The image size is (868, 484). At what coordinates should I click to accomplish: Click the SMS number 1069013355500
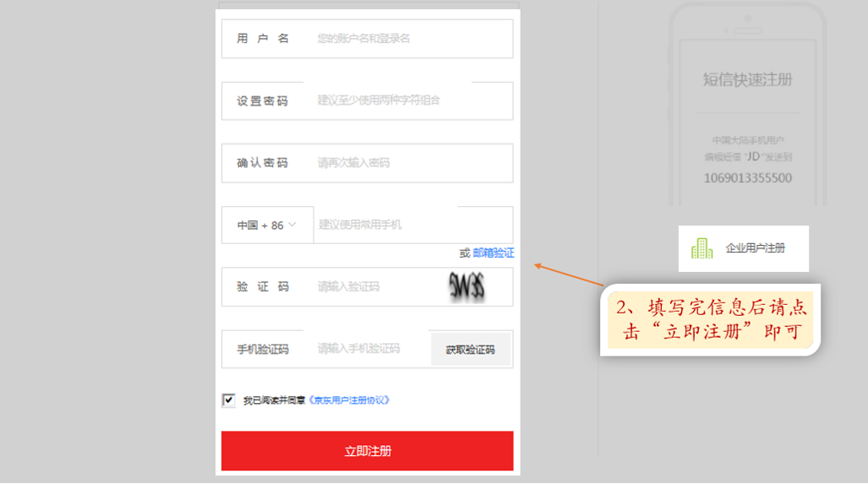pyautogui.click(x=748, y=178)
